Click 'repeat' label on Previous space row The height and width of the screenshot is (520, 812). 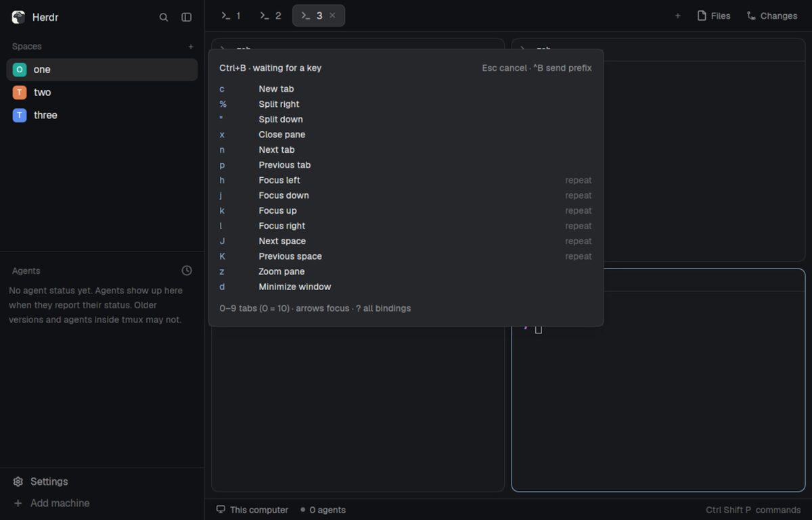[x=579, y=256]
